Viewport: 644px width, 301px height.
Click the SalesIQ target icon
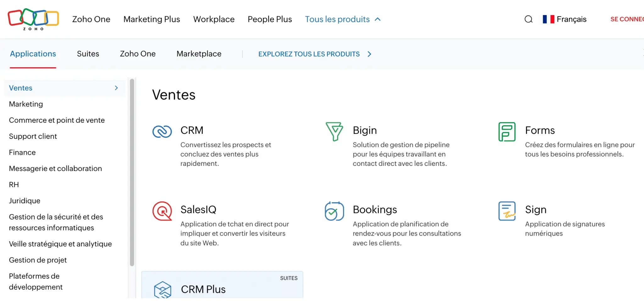(x=162, y=211)
